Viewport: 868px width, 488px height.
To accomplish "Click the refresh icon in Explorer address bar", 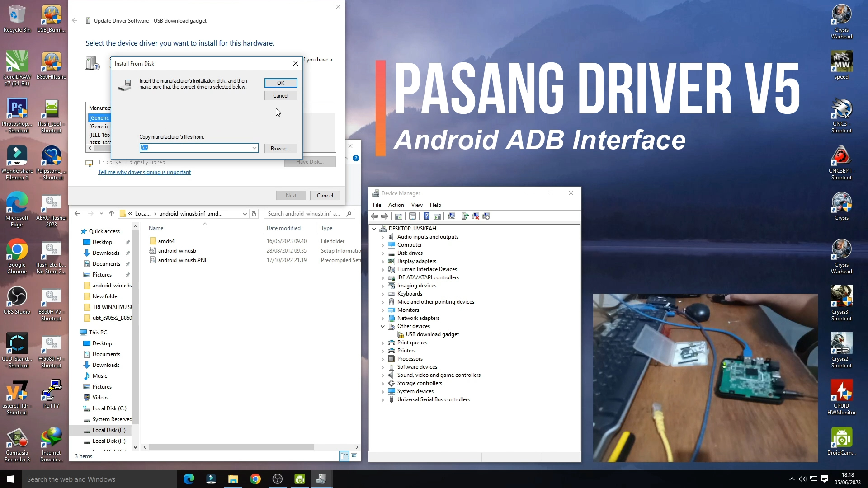I will (254, 213).
